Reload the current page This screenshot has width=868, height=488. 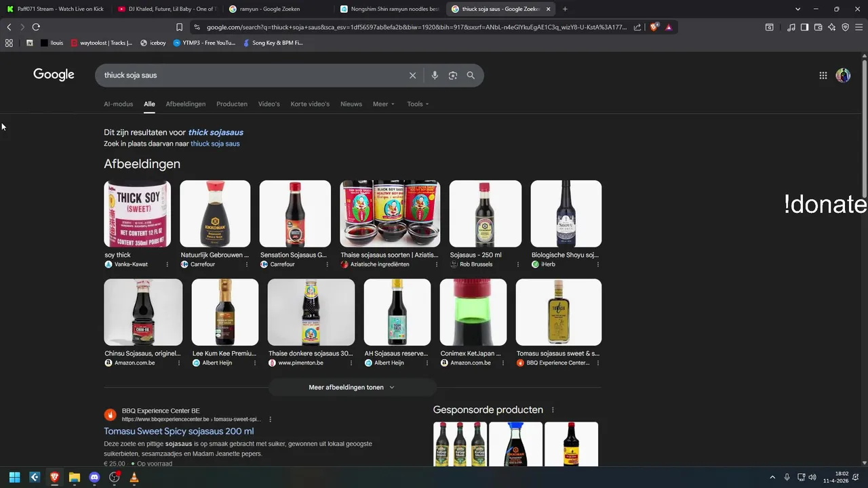click(x=36, y=27)
